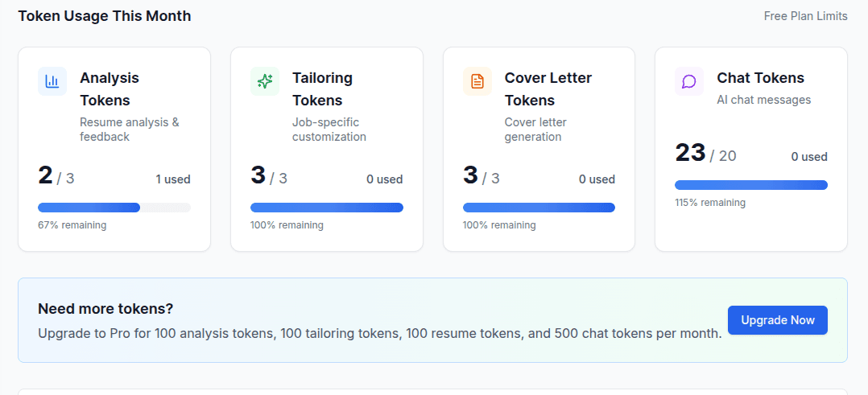Click the Analysis Tokens progress bar
This screenshot has height=395, width=868.
click(114, 208)
